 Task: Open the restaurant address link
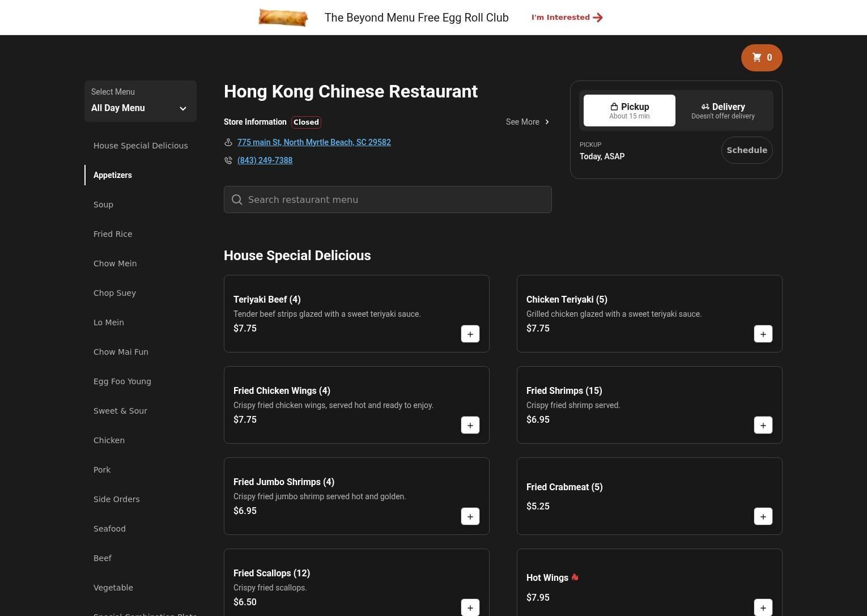[314, 142]
